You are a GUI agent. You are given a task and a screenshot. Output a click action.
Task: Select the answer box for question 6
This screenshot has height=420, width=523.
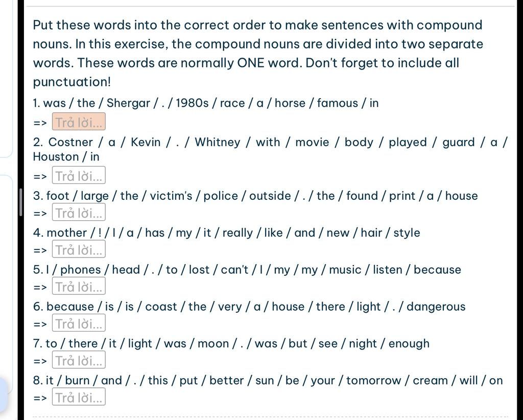(79, 323)
